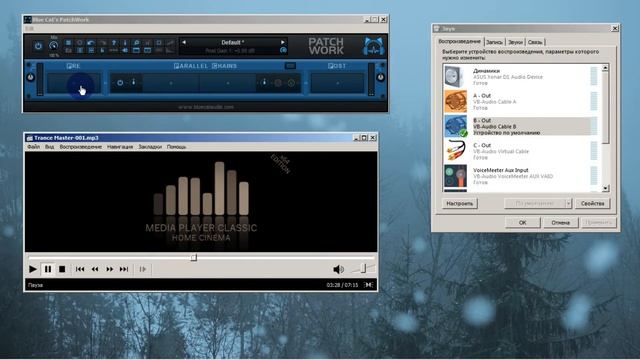Click the icon right of the time display
Screen dimensions: 640x360
[369, 285]
